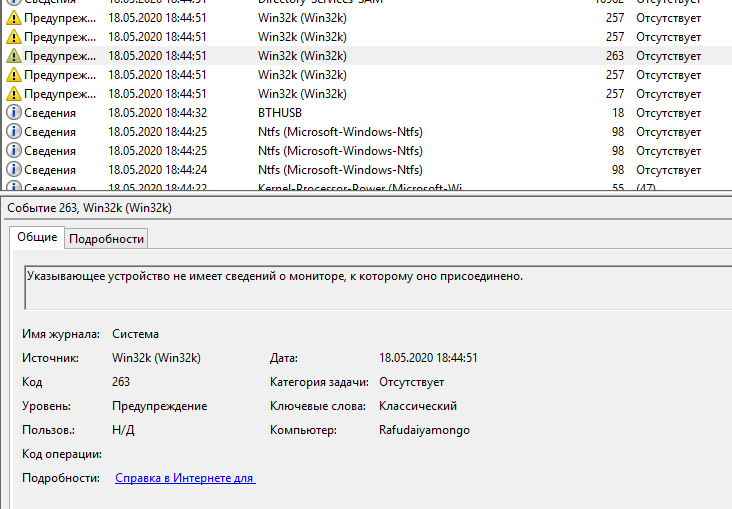732x509 pixels.
Task: Click the warning icon on the event 263 row
Action: [x=13, y=56]
